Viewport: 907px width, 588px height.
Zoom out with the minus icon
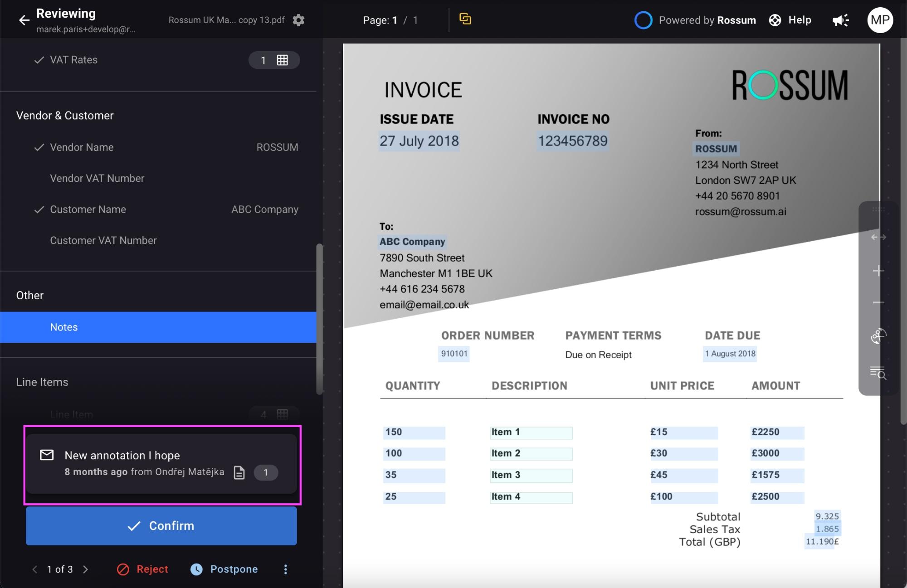click(878, 302)
